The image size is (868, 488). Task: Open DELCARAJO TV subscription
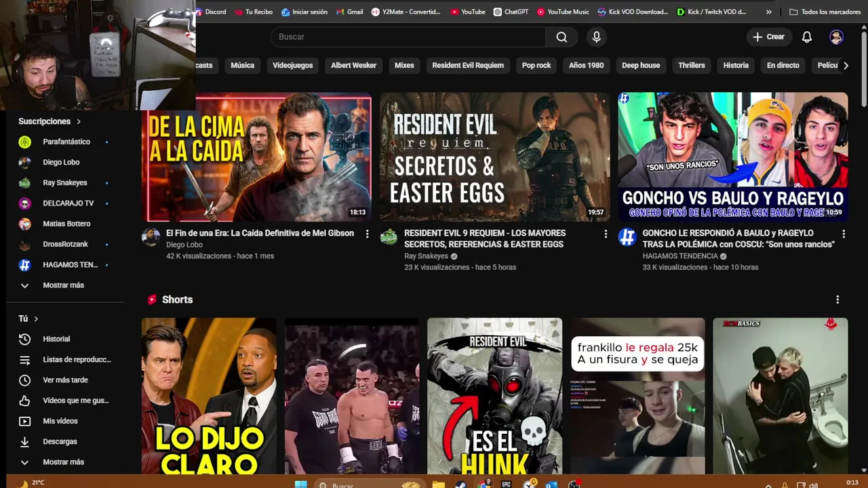(68, 203)
